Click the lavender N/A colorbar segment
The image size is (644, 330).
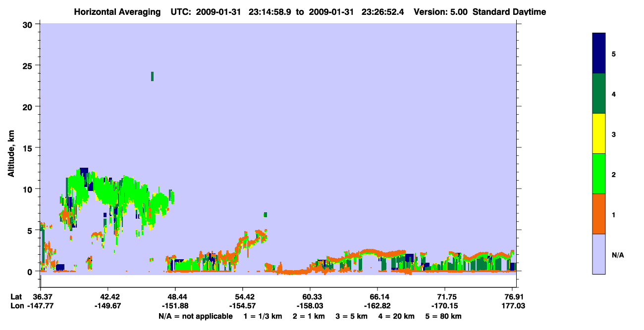click(x=598, y=254)
